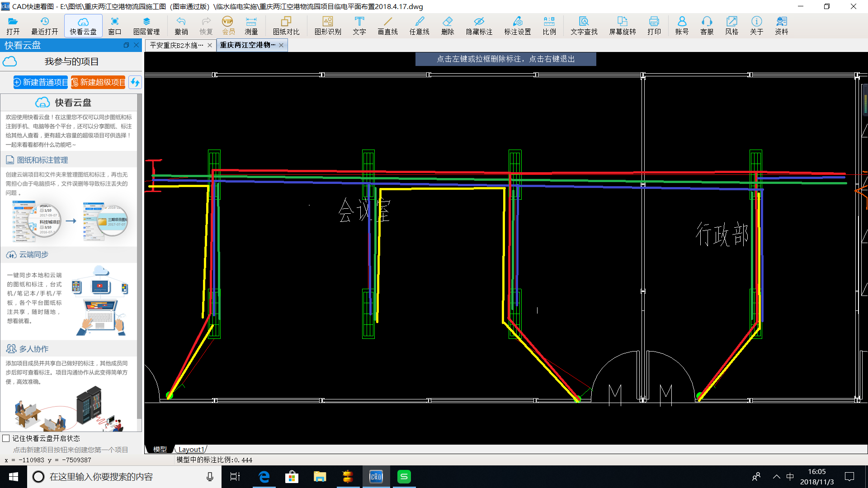Click the 图纸和标注管理 heading
Viewport: 868px width, 488px height.
(x=42, y=160)
